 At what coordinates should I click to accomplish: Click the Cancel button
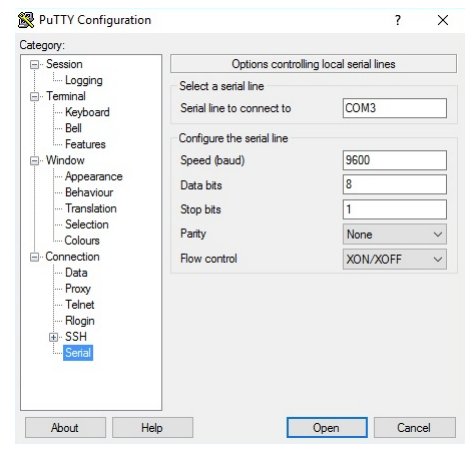click(415, 428)
